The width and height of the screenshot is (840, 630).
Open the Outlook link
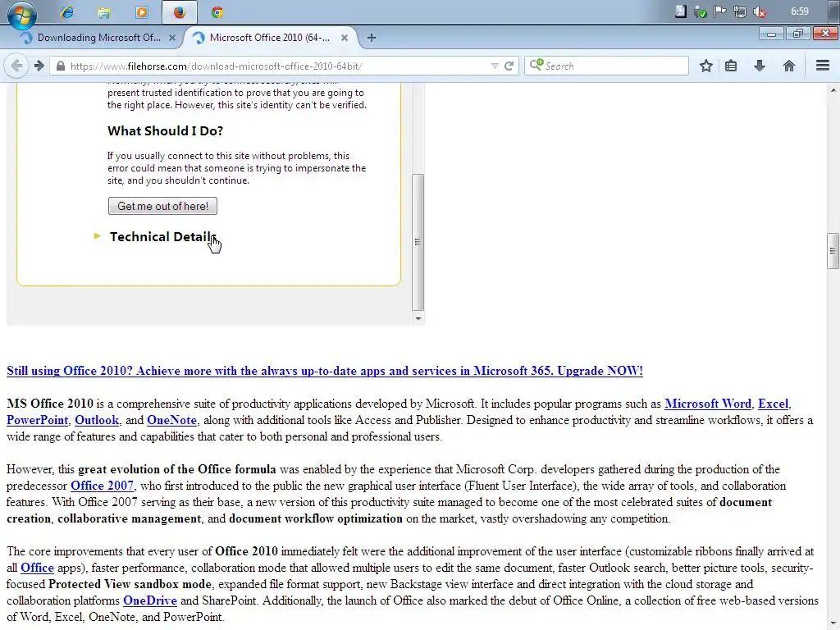(97, 421)
